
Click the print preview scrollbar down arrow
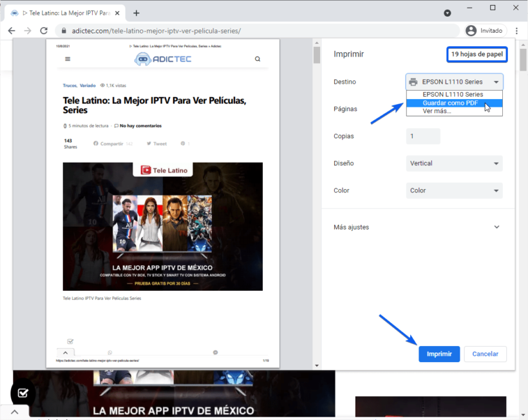(x=316, y=365)
